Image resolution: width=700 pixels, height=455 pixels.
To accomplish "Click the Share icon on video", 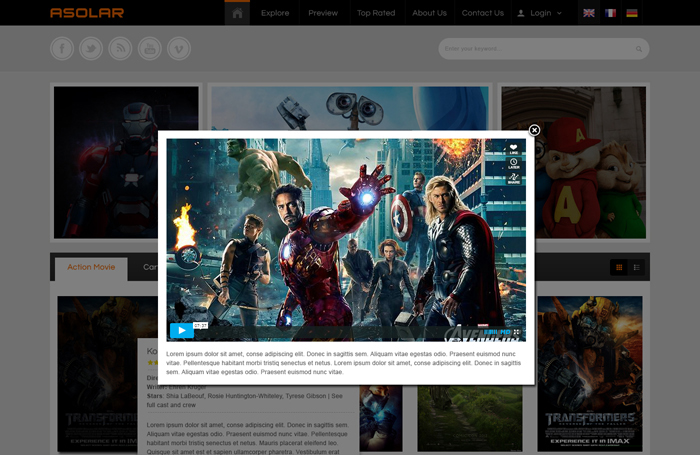I will pos(513,178).
